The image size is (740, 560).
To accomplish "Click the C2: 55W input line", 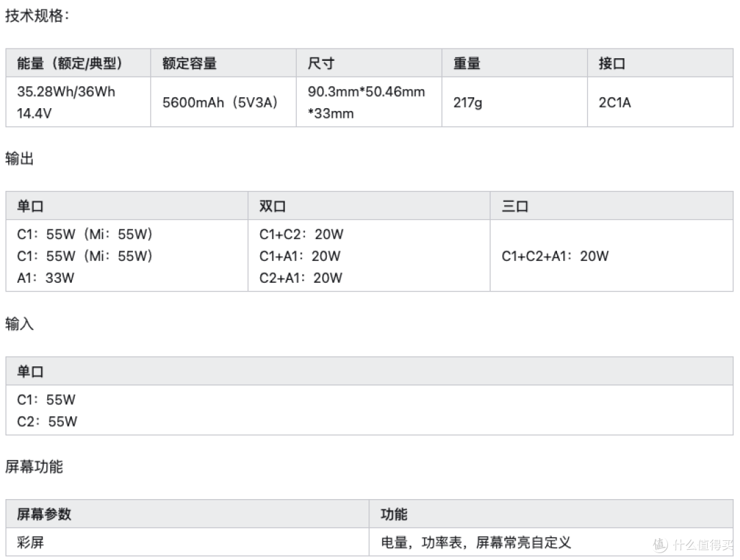I will (47, 422).
